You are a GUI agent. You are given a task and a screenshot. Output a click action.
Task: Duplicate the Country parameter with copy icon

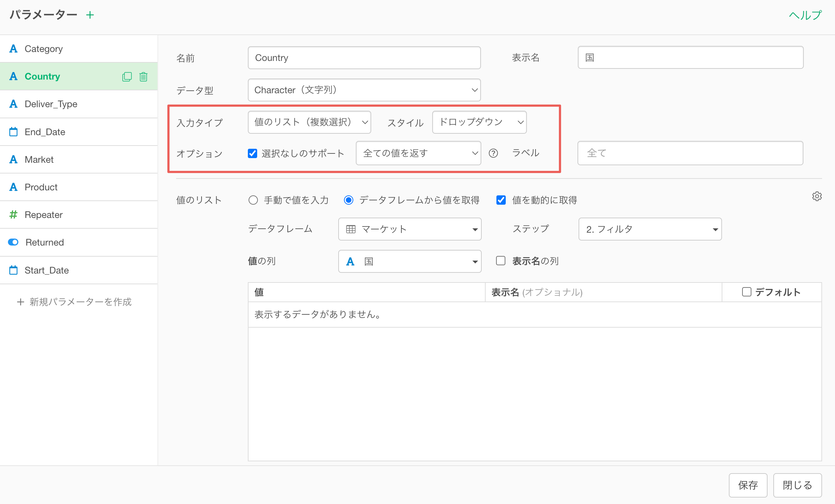click(x=127, y=77)
